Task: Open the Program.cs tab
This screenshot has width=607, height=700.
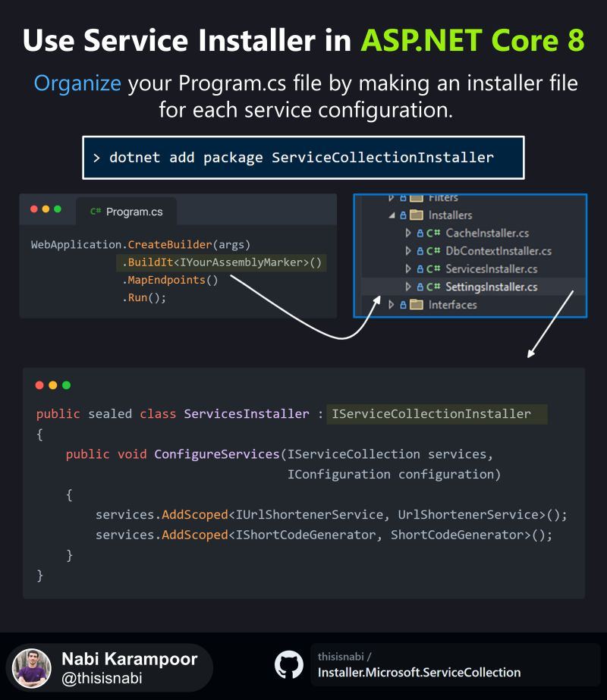Action: coord(127,212)
